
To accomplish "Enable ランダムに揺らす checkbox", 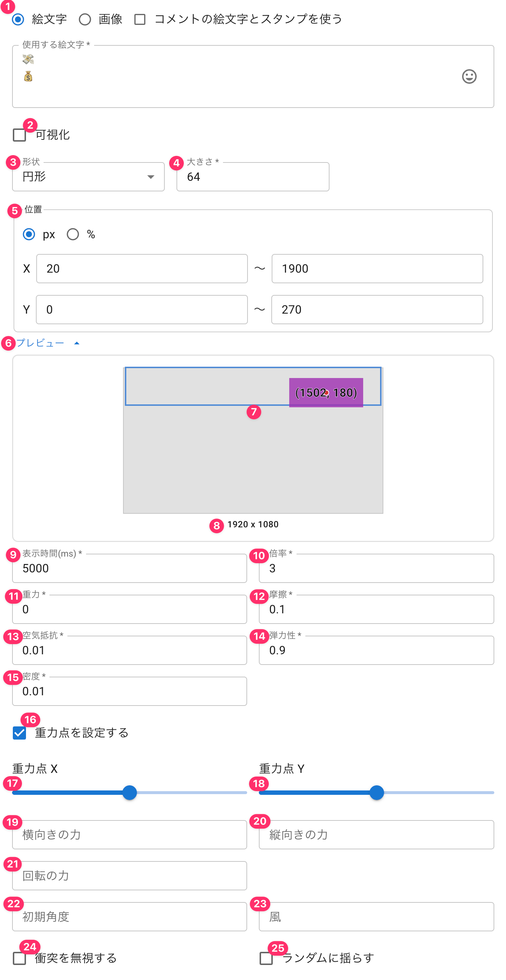I will pos(266,958).
